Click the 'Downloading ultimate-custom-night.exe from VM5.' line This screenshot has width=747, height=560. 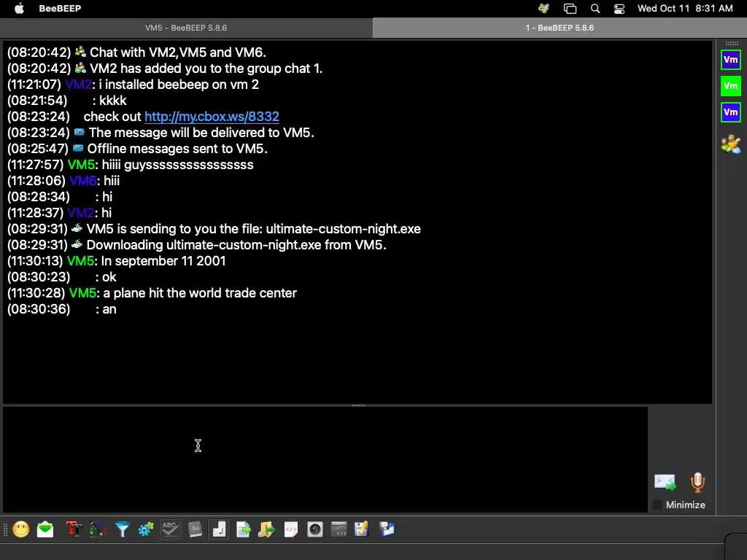coord(236,245)
